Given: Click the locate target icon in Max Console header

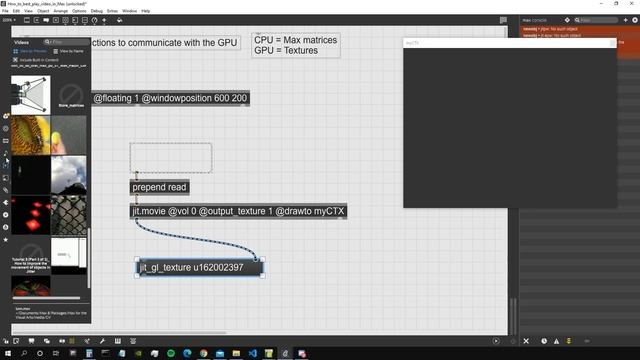Looking at the screenshot, I should (x=567, y=20).
